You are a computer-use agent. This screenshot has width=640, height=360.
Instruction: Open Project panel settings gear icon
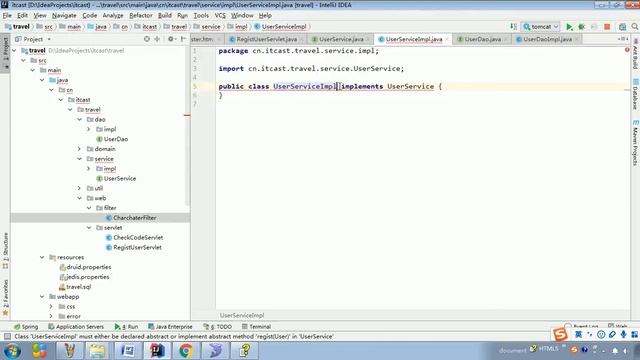point(171,39)
